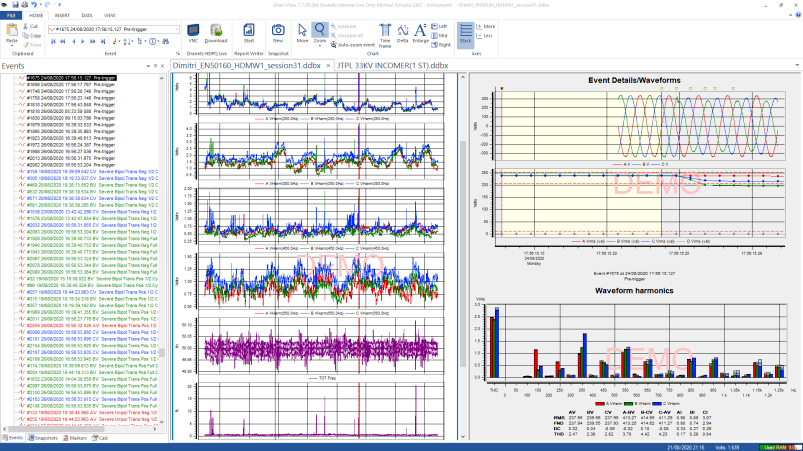Screen dimensions: 803x451
Task: Select the Delta measurement tool
Action: point(405,32)
